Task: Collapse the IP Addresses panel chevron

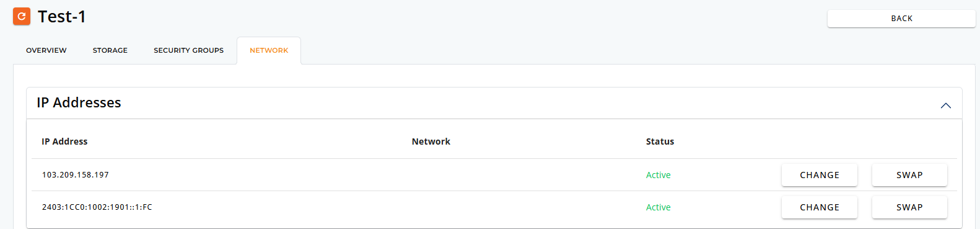Action: pyautogui.click(x=946, y=106)
